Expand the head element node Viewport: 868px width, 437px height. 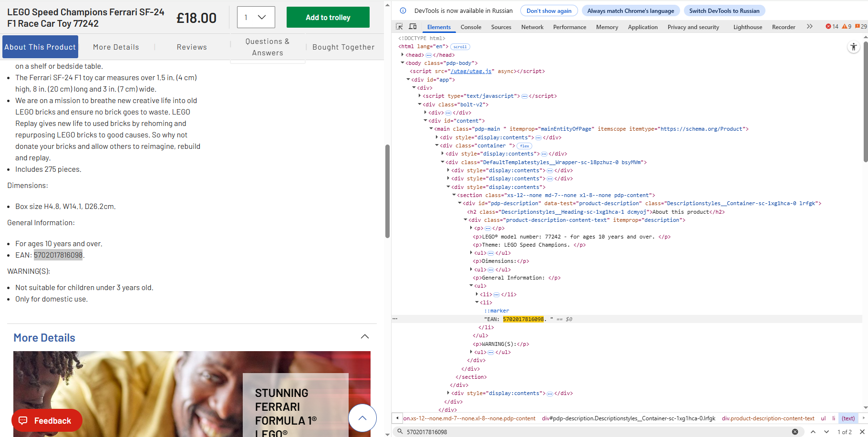click(403, 55)
